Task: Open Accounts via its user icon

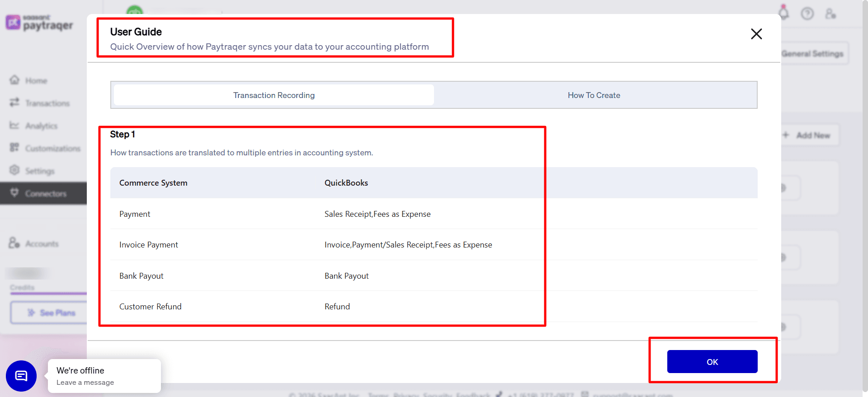Action: coord(14,243)
